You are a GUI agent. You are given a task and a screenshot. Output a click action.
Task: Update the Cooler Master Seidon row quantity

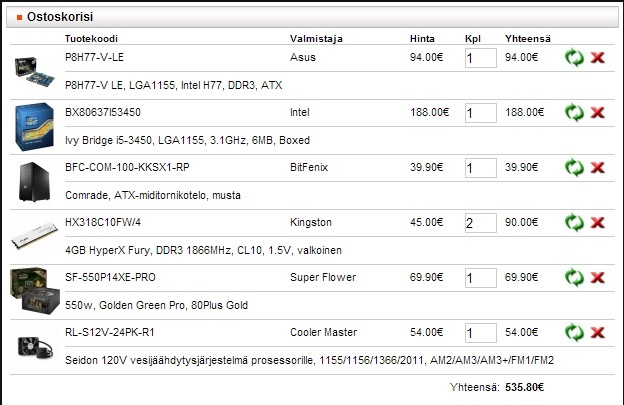pos(574,332)
